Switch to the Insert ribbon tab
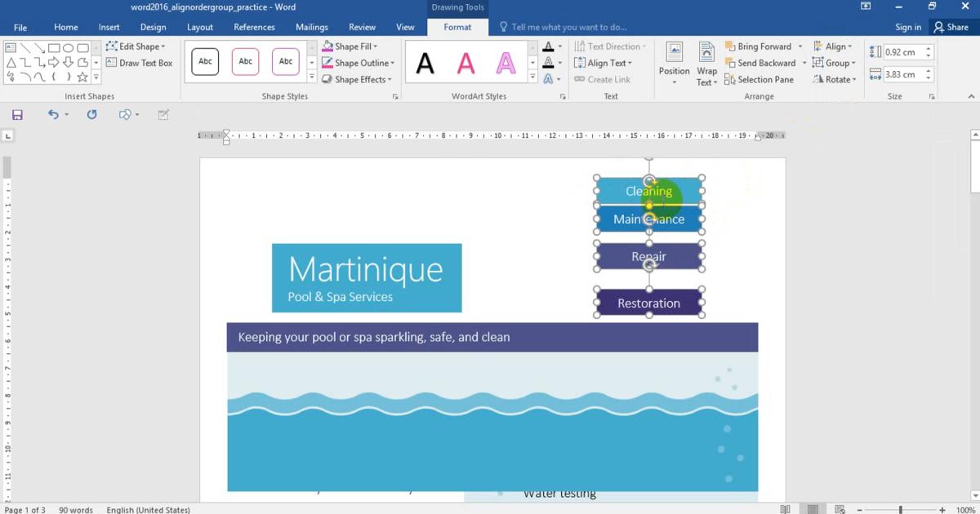The image size is (980, 514). tap(109, 27)
